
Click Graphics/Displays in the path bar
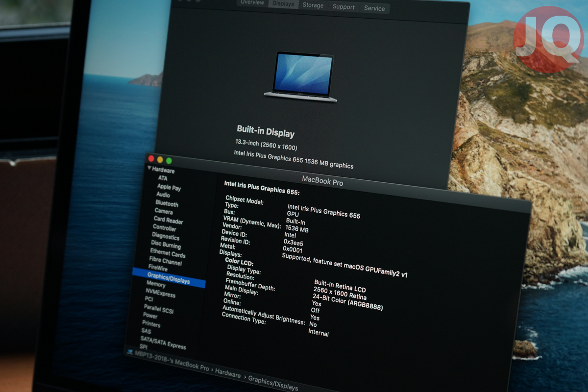273,383
